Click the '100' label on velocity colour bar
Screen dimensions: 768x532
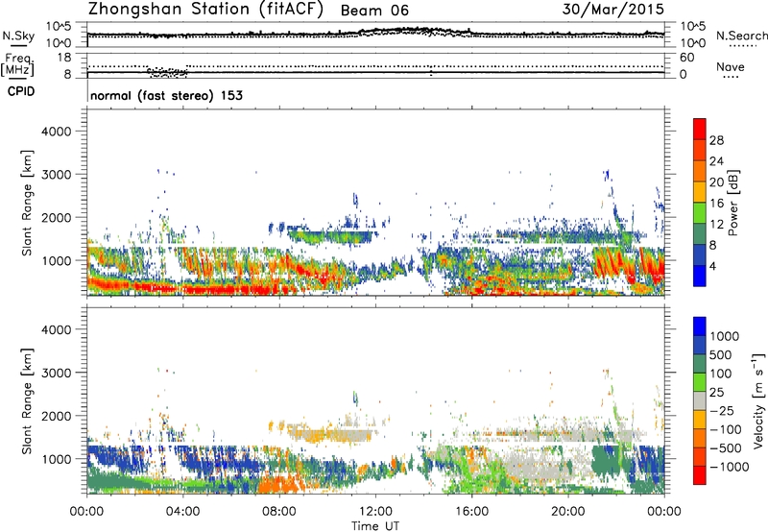720,374
